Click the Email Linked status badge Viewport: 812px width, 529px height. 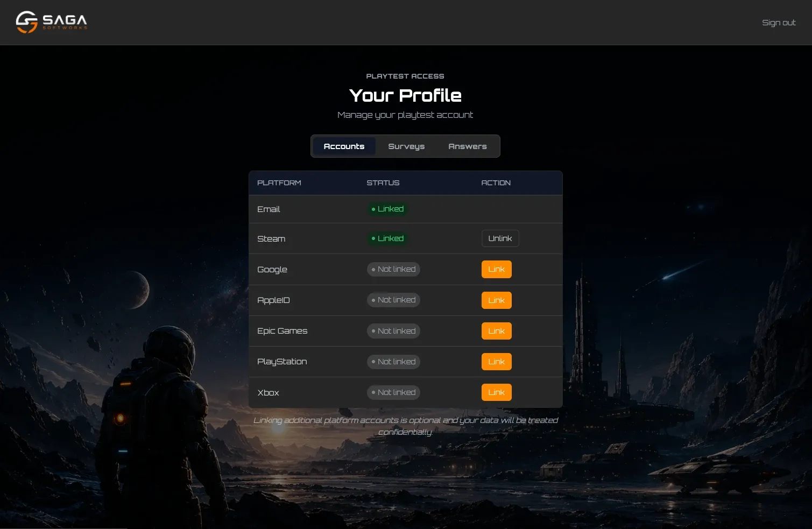387,209
